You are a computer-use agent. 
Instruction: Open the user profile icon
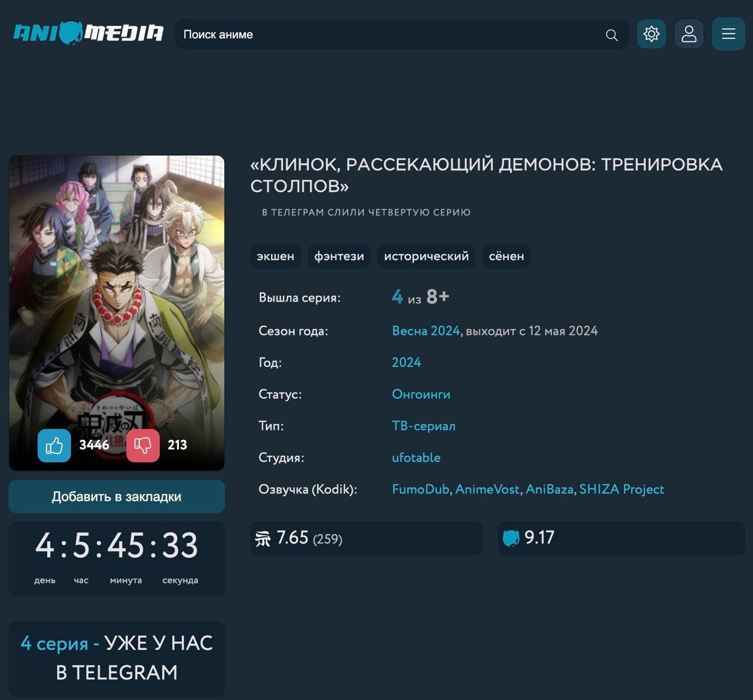point(689,34)
